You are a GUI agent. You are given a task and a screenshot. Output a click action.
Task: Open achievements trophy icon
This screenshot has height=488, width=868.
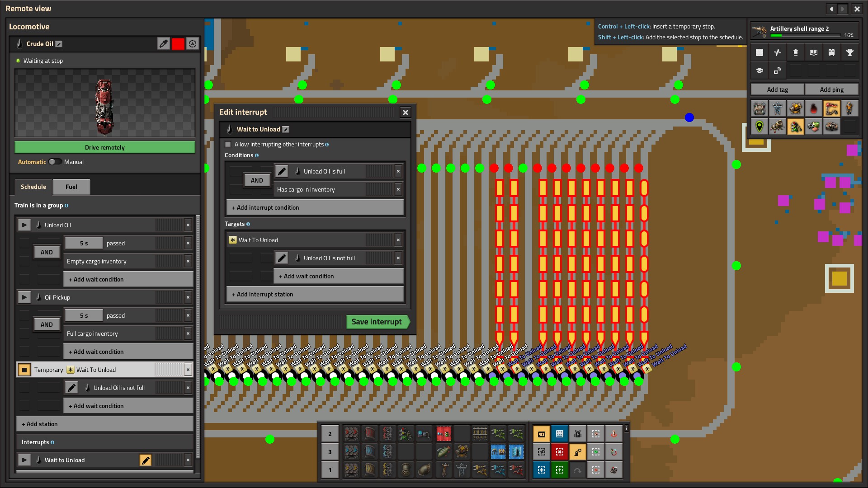850,52
